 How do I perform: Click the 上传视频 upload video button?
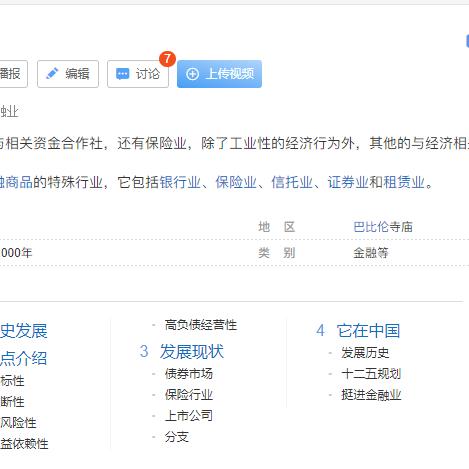(219, 74)
